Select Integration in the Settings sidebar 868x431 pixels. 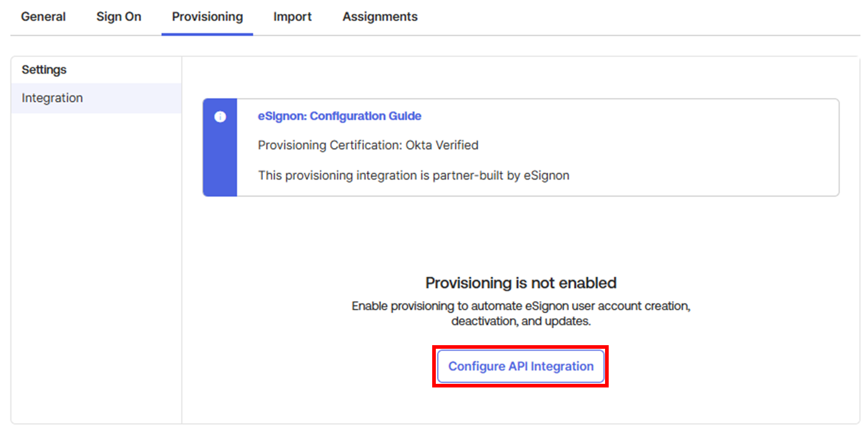click(x=97, y=98)
